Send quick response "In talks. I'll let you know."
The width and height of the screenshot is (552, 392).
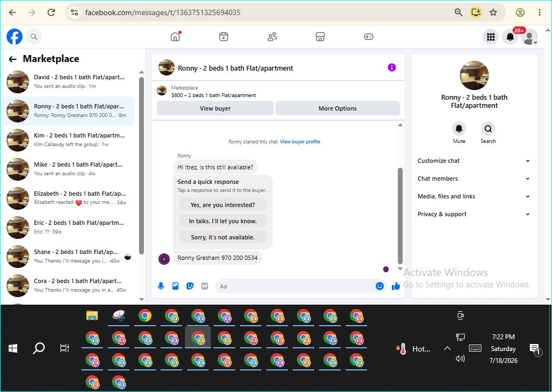pyautogui.click(x=223, y=221)
